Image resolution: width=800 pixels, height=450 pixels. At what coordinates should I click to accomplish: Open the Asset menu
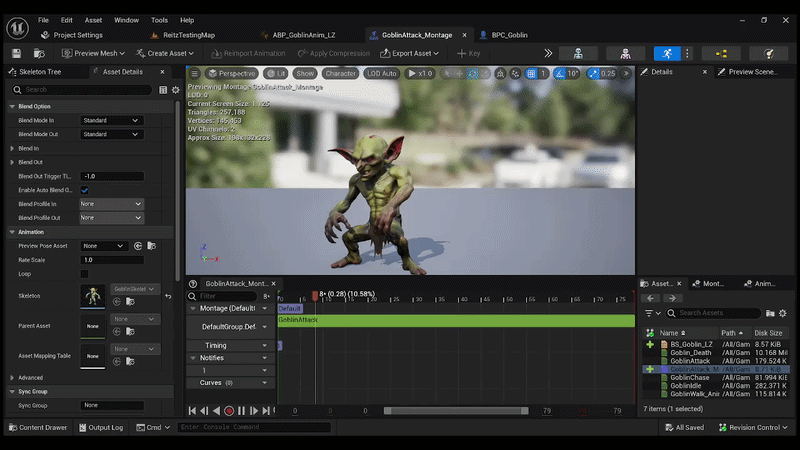tap(93, 20)
